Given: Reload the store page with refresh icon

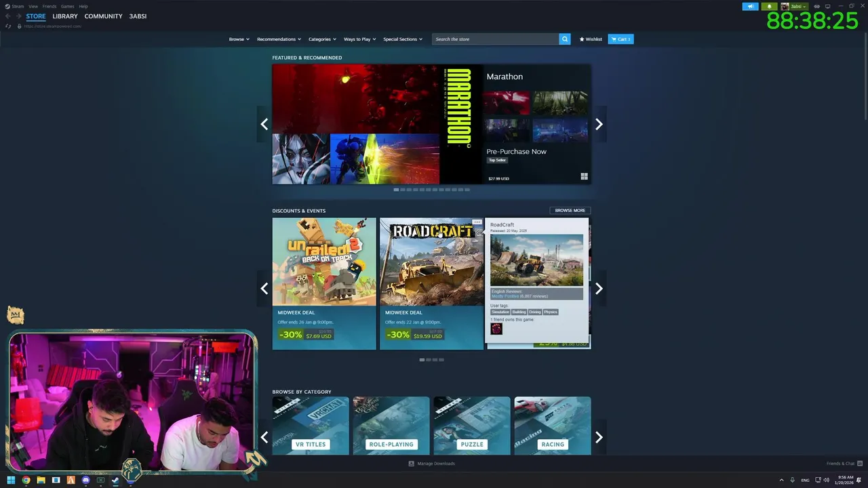Looking at the screenshot, I should pyautogui.click(x=8, y=26).
